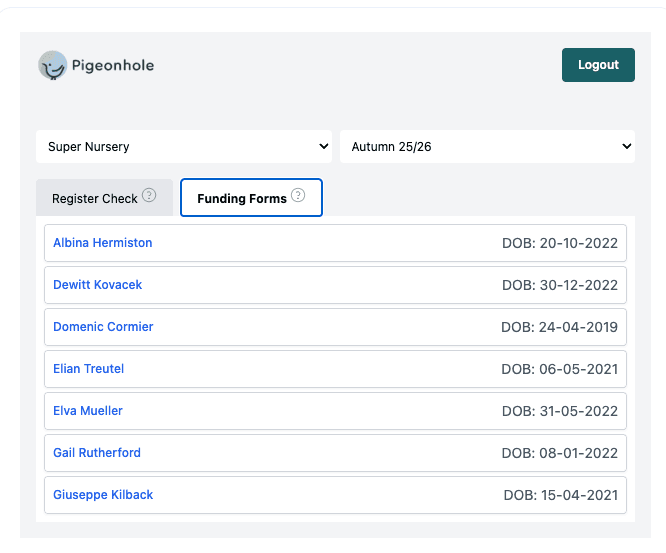Click the row showing DOB 24-04-2019
Screen dimensions: 666x553
(x=559, y=327)
